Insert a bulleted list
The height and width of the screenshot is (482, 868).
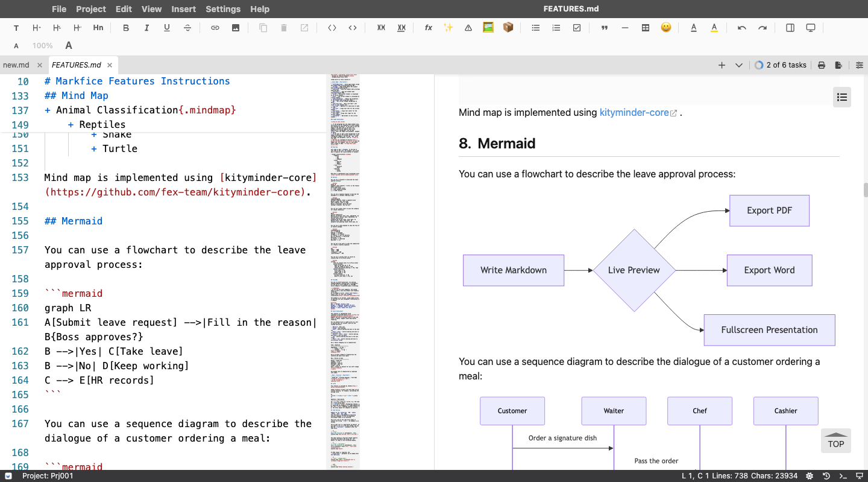(x=536, y=28)
